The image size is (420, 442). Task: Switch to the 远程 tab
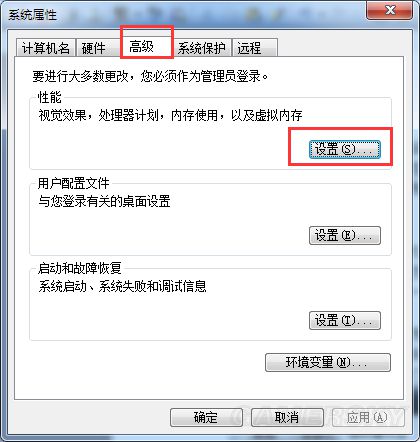(x=255, y=48)
